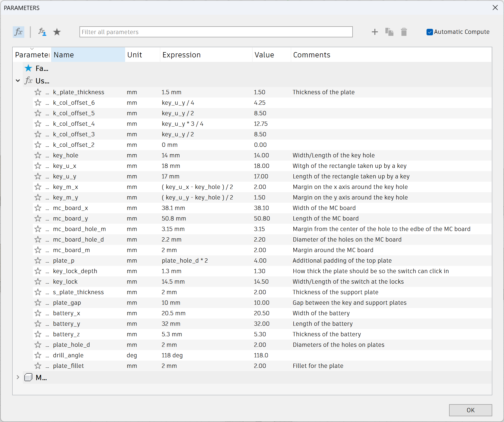Click the favorites star filter icon
504x422 pixels.
click(x=57, y=32)
